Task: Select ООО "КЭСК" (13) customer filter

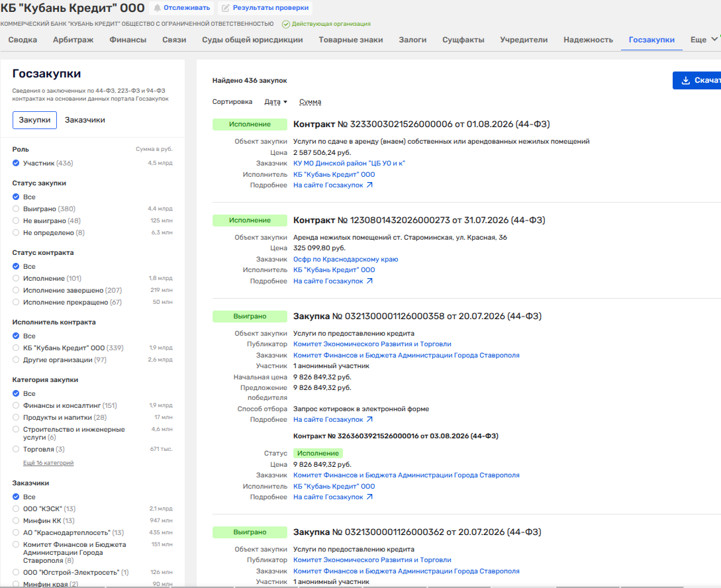Action: 16,509
